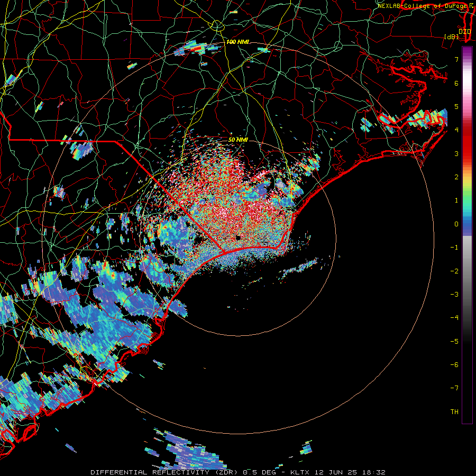
Task: Click the 12 JUN 25 date in caption
Action: click(x=337, y=472)
